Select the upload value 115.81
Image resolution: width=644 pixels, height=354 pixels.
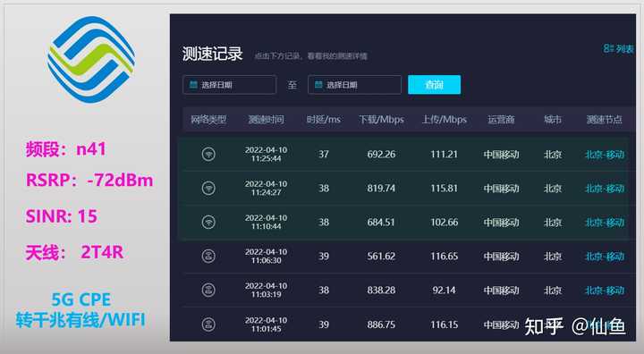[444, 189]
